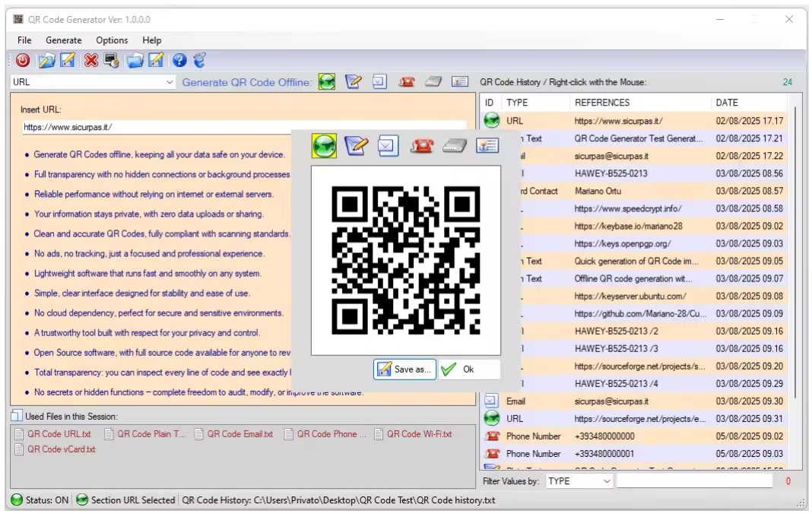Open the Help menu

pos(152,40)
